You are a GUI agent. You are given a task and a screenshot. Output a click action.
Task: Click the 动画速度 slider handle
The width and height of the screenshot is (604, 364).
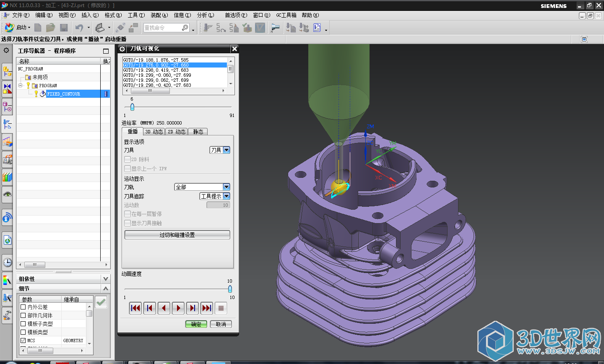point(230,289)
